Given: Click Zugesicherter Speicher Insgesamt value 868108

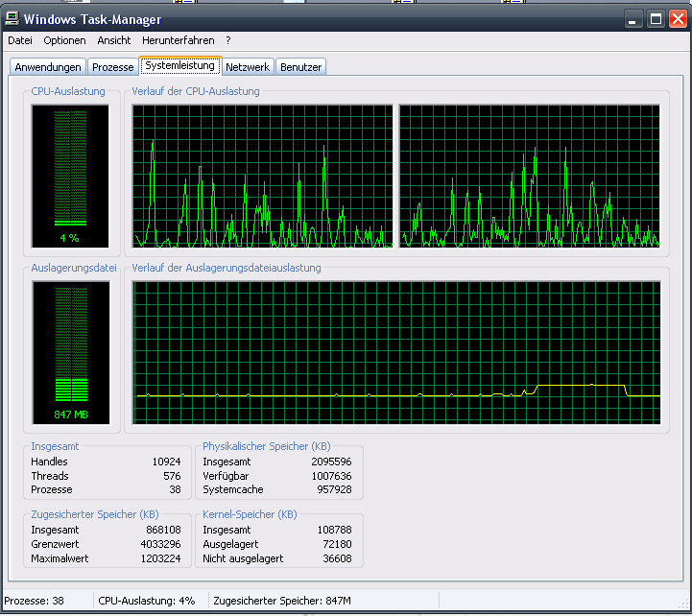Looking at the screenshot, I should coord(163,530).
